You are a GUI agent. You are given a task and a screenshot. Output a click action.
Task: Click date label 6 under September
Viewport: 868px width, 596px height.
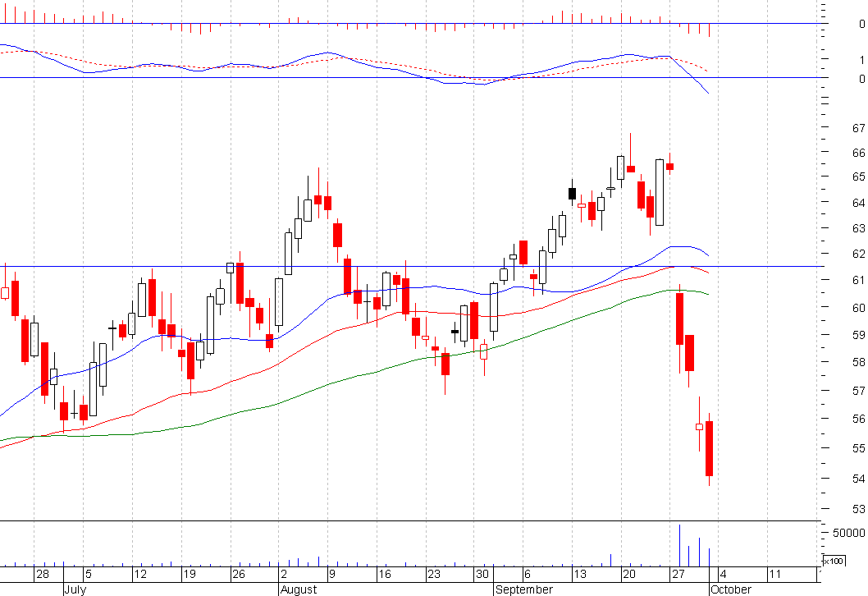coord(528,574)
